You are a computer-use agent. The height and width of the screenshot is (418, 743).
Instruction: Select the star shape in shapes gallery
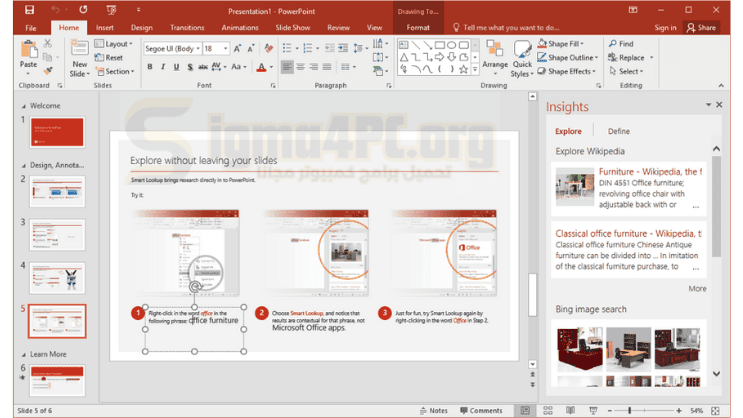click(463, 69)
